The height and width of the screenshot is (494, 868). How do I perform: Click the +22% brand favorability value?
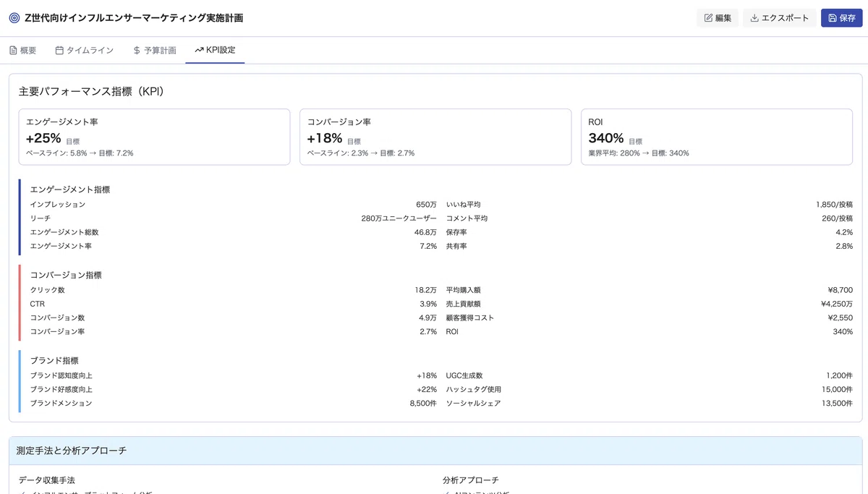pyautogui.click(x=427, y=389)
